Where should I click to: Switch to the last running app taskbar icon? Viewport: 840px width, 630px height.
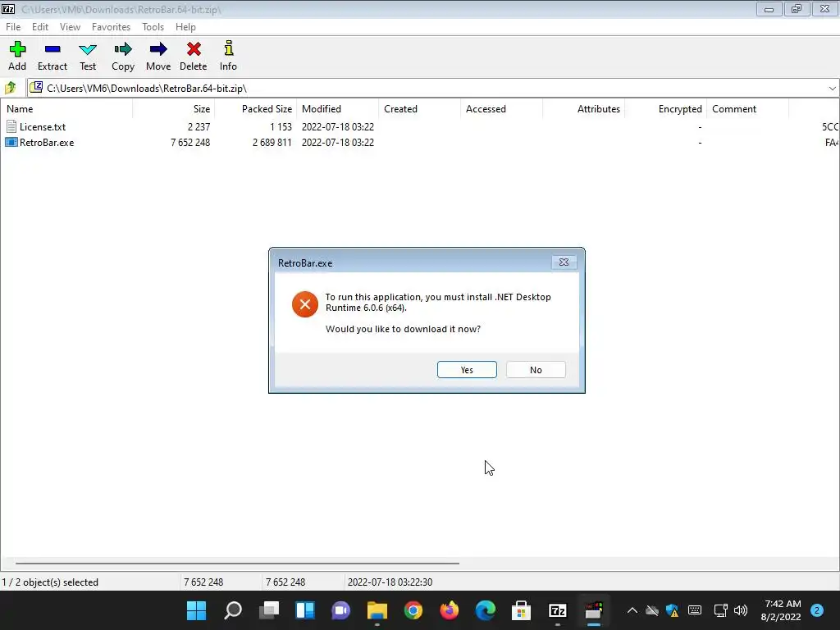[x=594, y=610]
